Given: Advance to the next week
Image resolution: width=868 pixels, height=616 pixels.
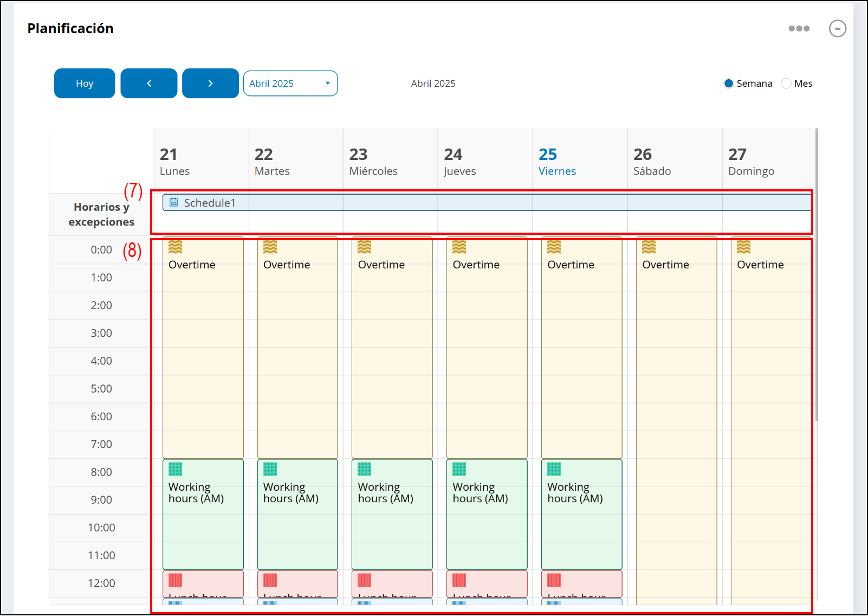Looking at the screenshot, I should click(210, 84).
